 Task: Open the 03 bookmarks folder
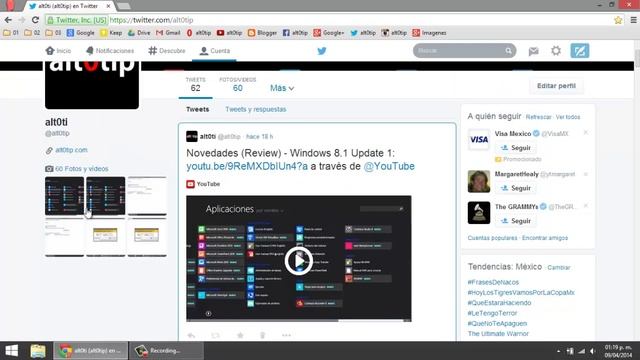[53, 33]
